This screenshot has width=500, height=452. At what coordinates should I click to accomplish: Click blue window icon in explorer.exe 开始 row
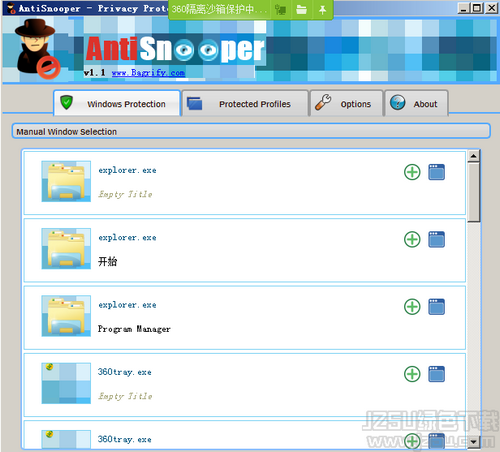pyautogui.click(x=436, y=239)
